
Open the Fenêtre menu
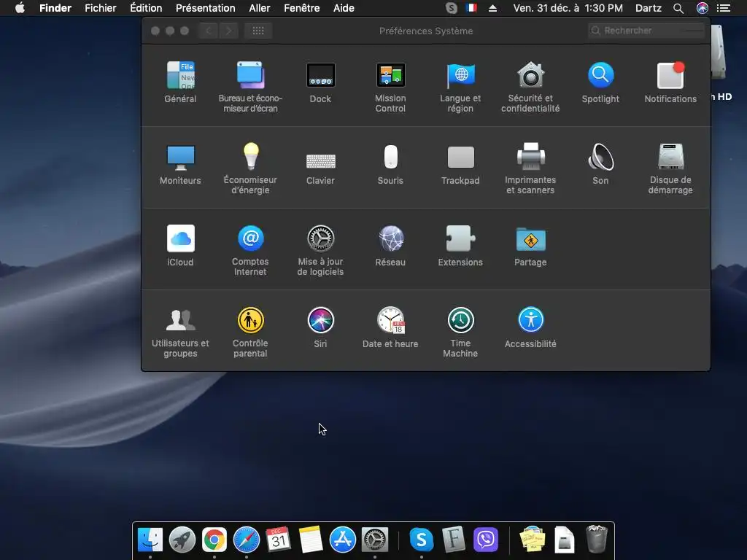click(301, 8)
